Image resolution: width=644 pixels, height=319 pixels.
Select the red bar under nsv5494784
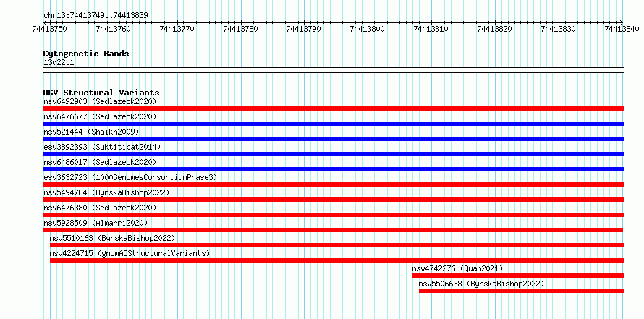pos(333,200)
